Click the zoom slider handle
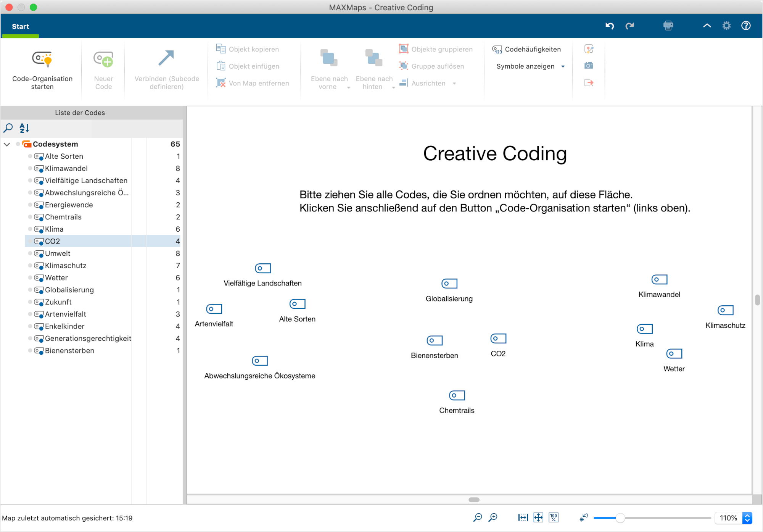This screenshot has height=532, width=763. (620, 518)
